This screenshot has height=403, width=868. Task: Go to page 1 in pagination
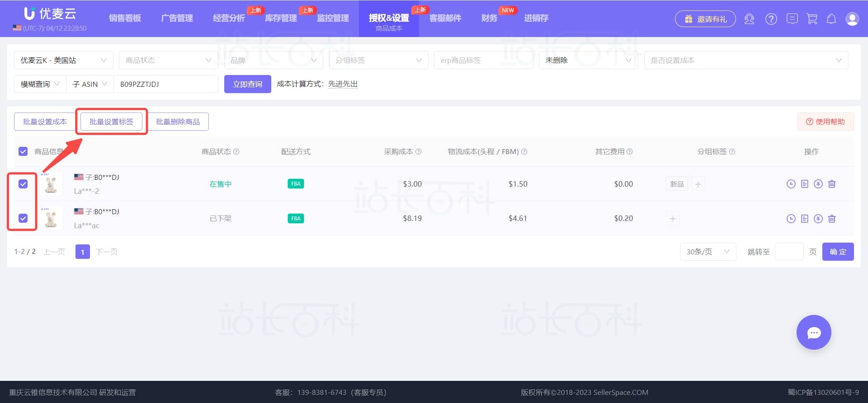click(83, 252)
